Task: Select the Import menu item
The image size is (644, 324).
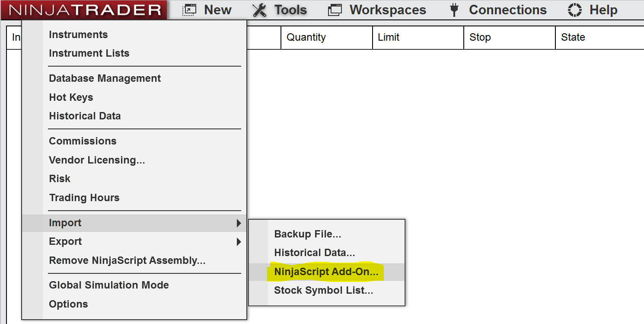Action: [x=134, y=223]
